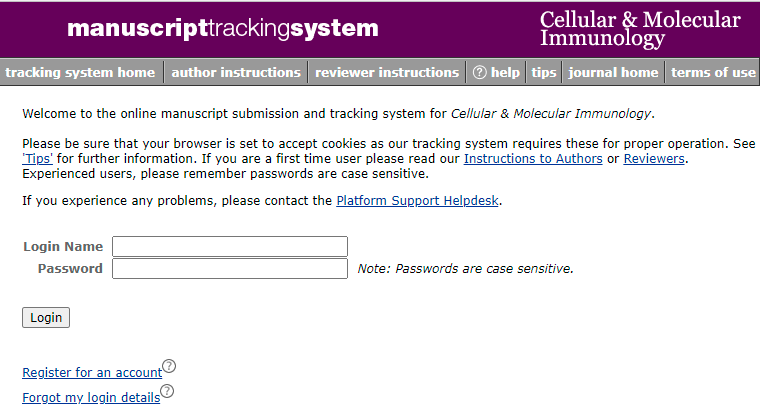Click the 'Tips' link in welcome text

38,159
